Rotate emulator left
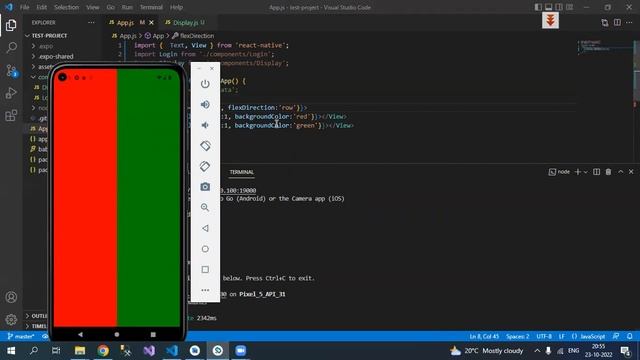 pos(205,146)
